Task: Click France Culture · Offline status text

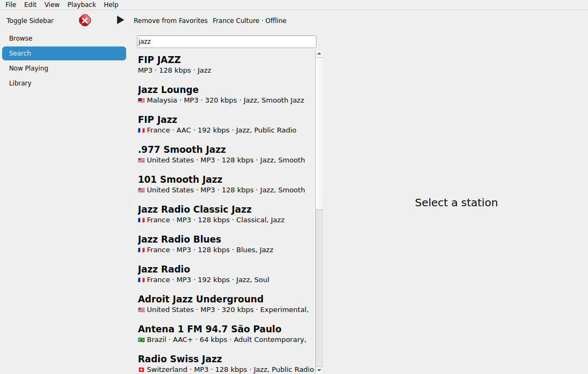Action: 250,21
